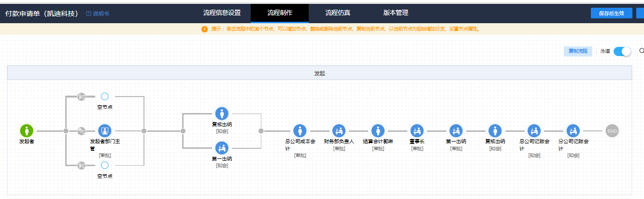Select the 第一出纳 [知会] branch node
644x199 pixels.
[x=222, y=148]
